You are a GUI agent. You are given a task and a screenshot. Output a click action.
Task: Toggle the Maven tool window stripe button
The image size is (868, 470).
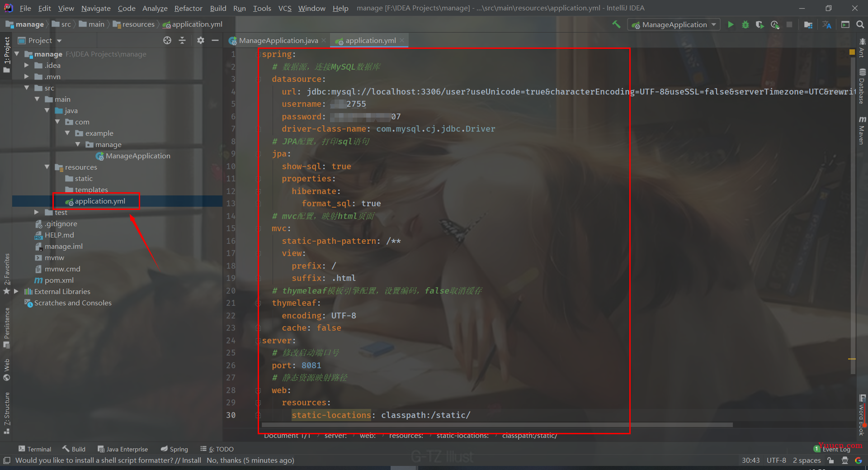[x=862, y=131]
